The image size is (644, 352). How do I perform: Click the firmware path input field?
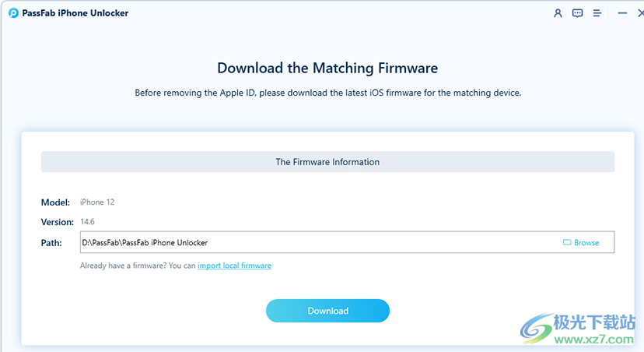pyautogui.click(x=347, y=242)
